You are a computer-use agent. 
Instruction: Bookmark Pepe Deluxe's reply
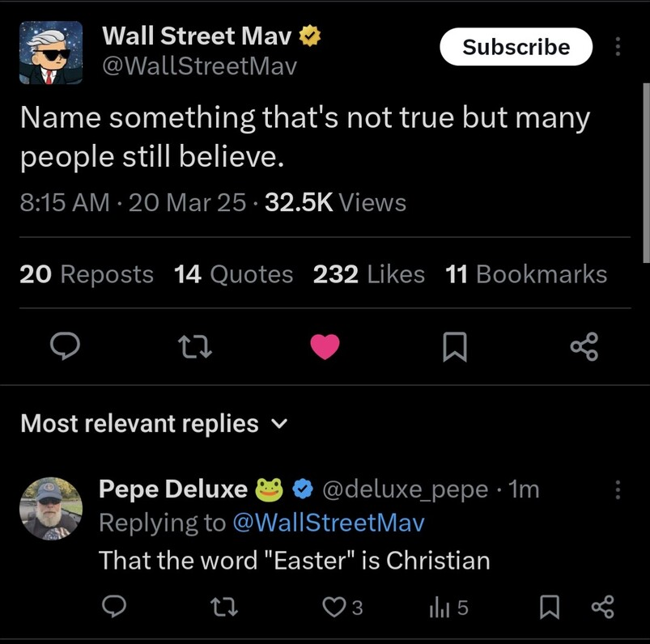point(550,607)
